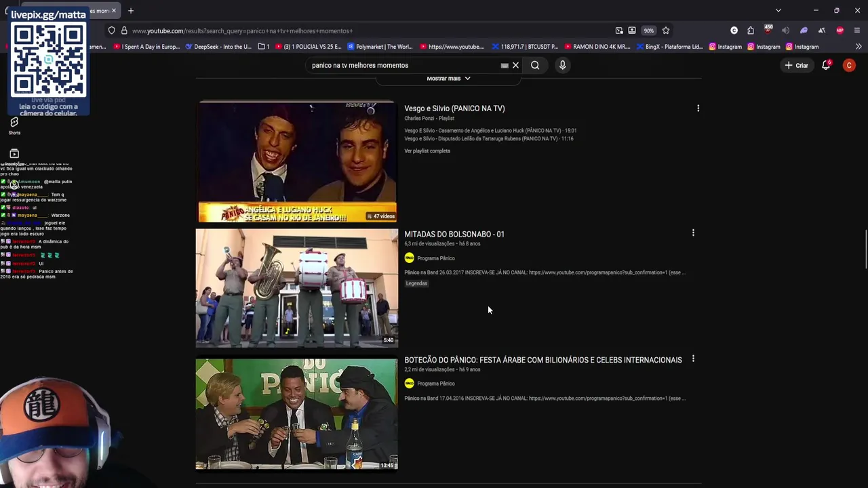The image size is (868, 488).
Task: Close the current YouTube tab
Action: click(x=115, y=10)
